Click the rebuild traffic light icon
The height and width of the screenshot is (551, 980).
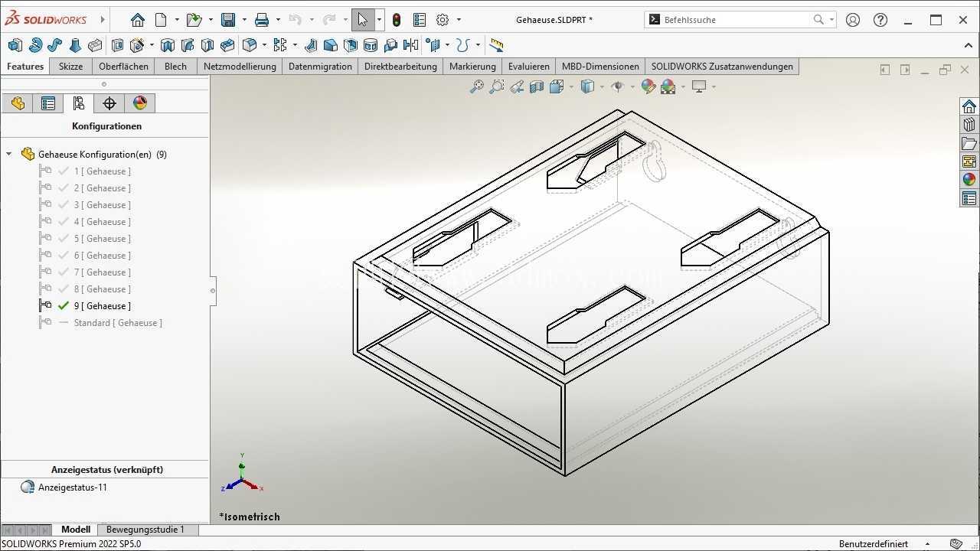(x=397, y=20)
